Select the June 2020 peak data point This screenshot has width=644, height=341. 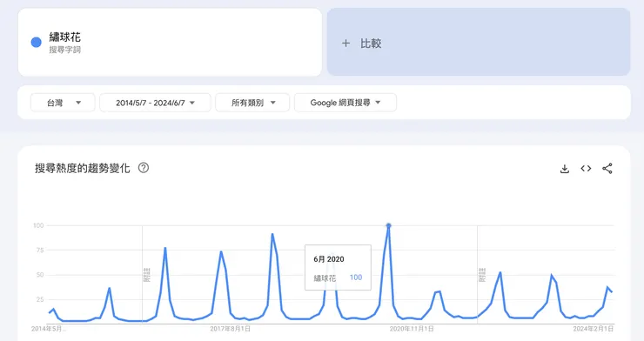[388, 225]
